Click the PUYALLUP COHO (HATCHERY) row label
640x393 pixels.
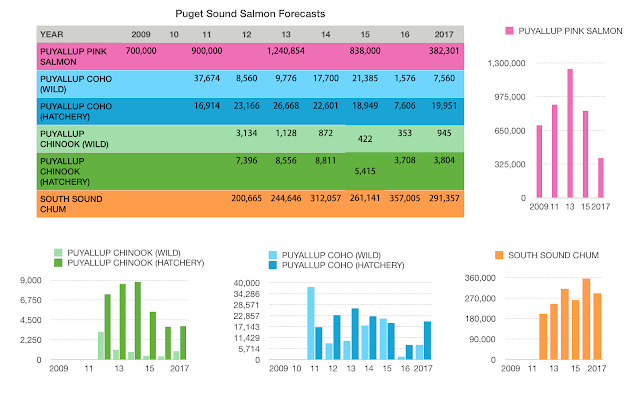coord(76,111)
